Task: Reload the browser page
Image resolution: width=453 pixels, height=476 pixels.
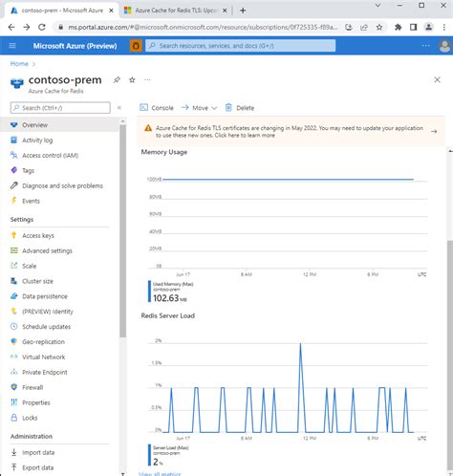Action: [x=42, y=28]
